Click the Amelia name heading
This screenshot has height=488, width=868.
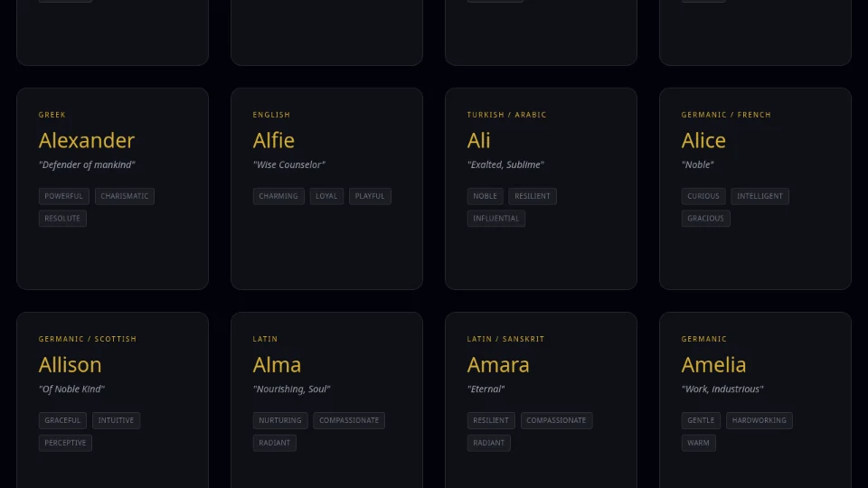coord(713,365)
